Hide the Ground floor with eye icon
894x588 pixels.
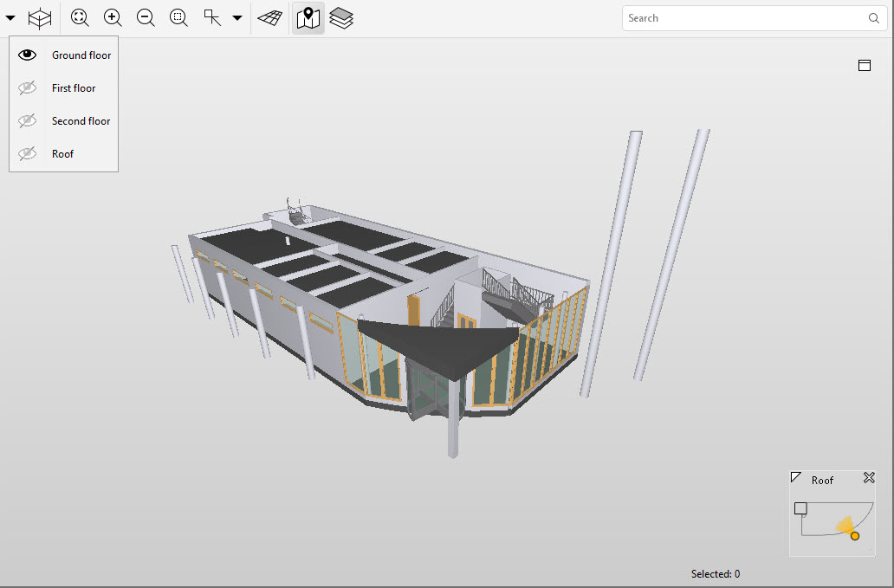(x=27, y=55)
